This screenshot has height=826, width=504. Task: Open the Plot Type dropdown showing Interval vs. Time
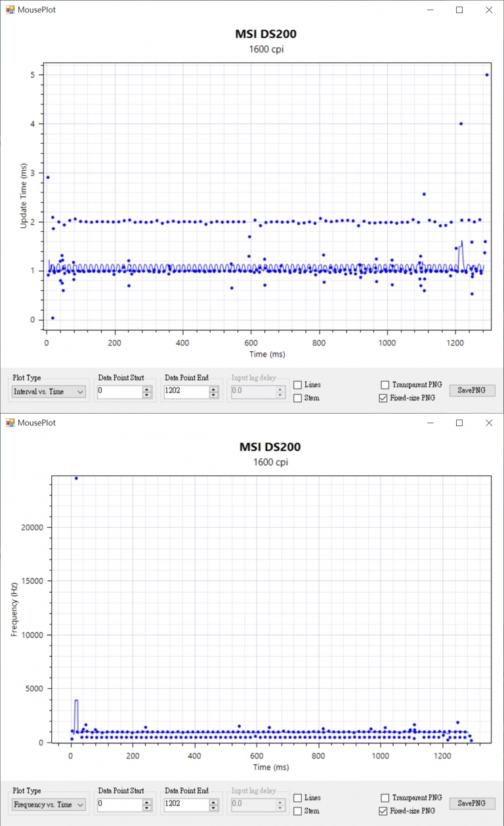click(49, 391)
